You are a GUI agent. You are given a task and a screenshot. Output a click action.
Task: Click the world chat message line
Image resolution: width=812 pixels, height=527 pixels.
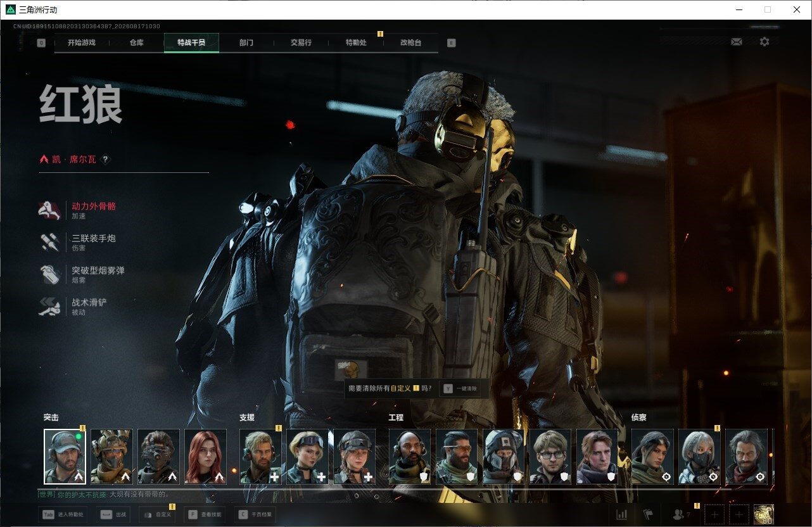pos(103,494)
